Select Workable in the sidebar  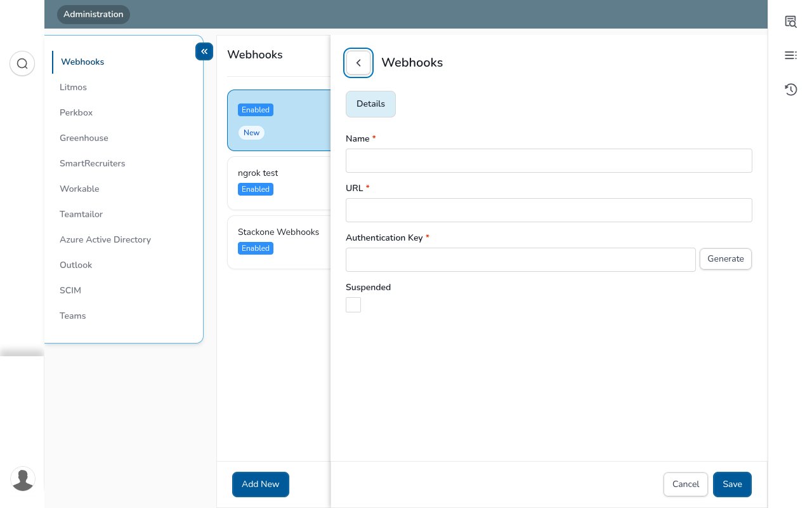[x=79, y=189]
